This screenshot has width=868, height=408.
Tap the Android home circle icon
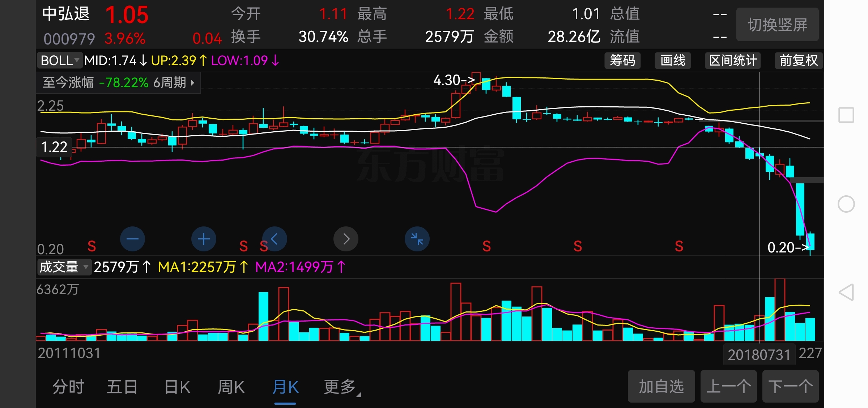[x=846, y=204]
